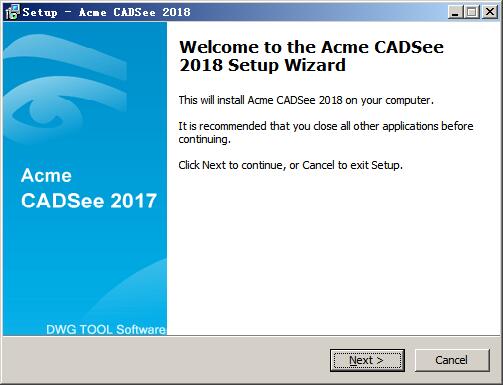Viewport: 503px width, 385px height.
Task: Minimize the Setup wizard window
Action: [x=455, y=12]
